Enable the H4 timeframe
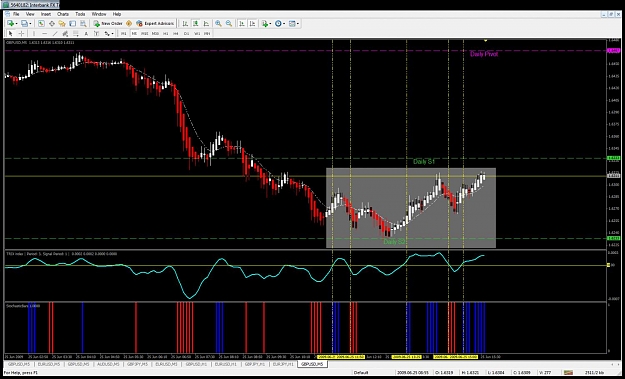The height and width of the screenshot is (379, 625). coord(176,33)
